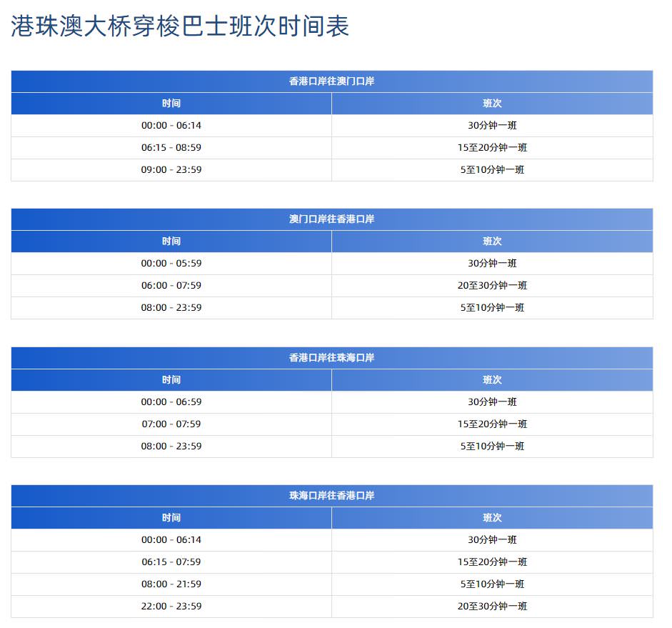The image size is (672, 628).
Task: Click the 00:00 - 05:59 time cell
Action: pyautogui.click(x=171, y=264)
